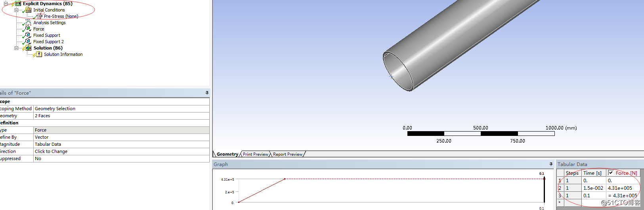Viewport: 644px width, 210px height.
Task: Pin the Details of Force panel
Action: point(207,93)
